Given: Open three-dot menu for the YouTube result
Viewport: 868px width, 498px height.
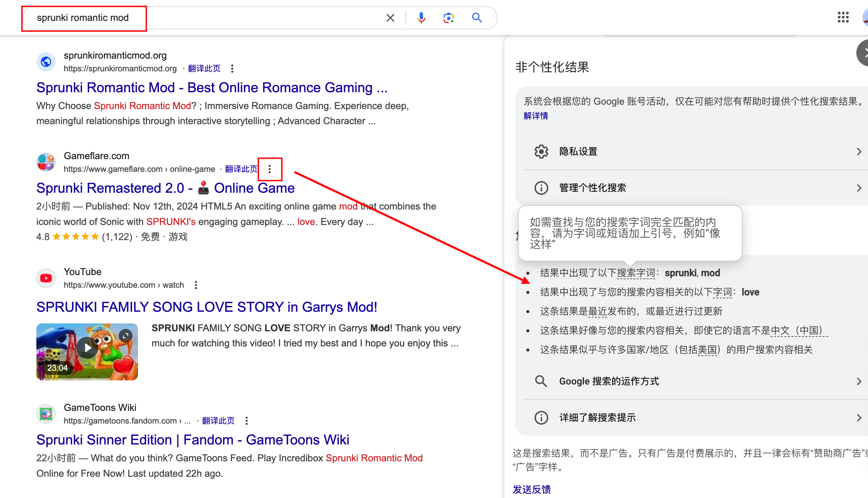Looking at the screenshot, I should [196, 285].
